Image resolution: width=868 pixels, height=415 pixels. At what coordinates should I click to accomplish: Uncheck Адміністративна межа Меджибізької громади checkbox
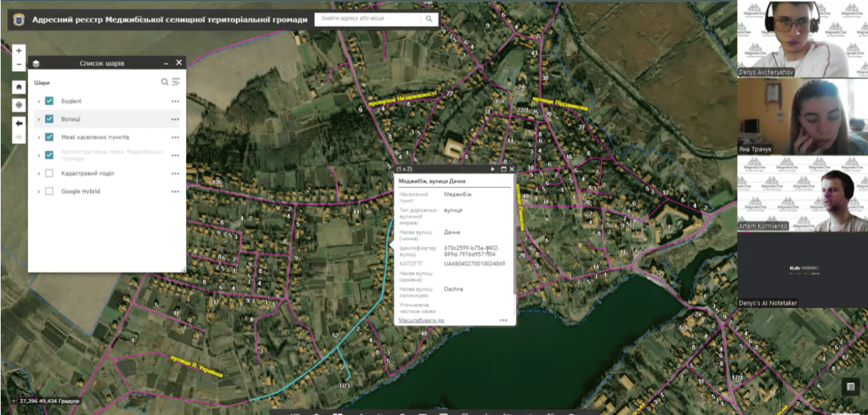click(x=49, y=155)
